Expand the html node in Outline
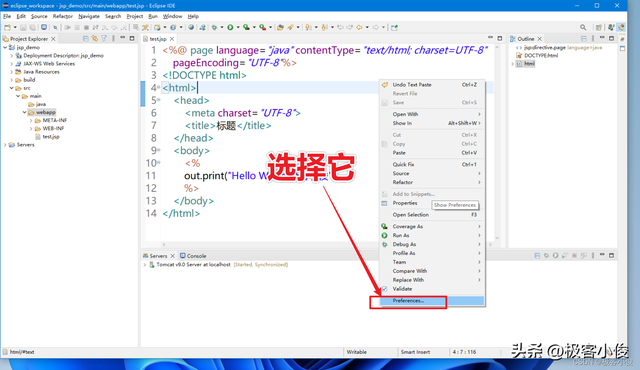Screen dimensions: 640x370 click(x=513, y=64)
